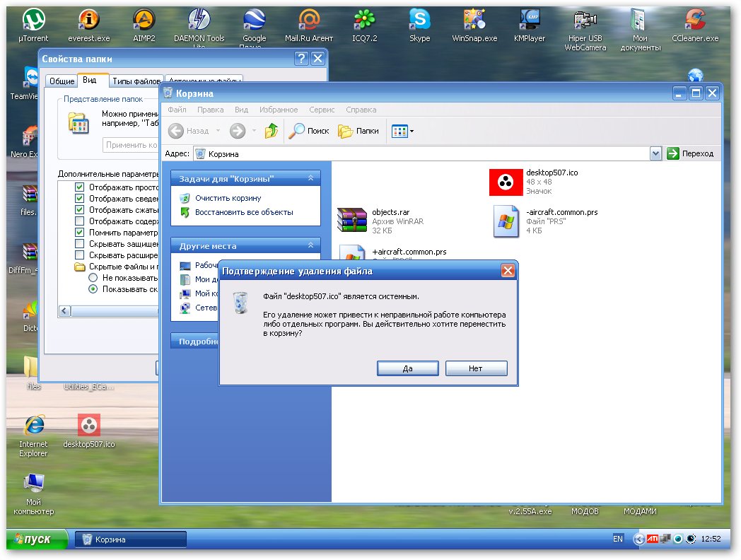
Task: Collapse the Другие места panel
Action: click(x=310, y=245)
